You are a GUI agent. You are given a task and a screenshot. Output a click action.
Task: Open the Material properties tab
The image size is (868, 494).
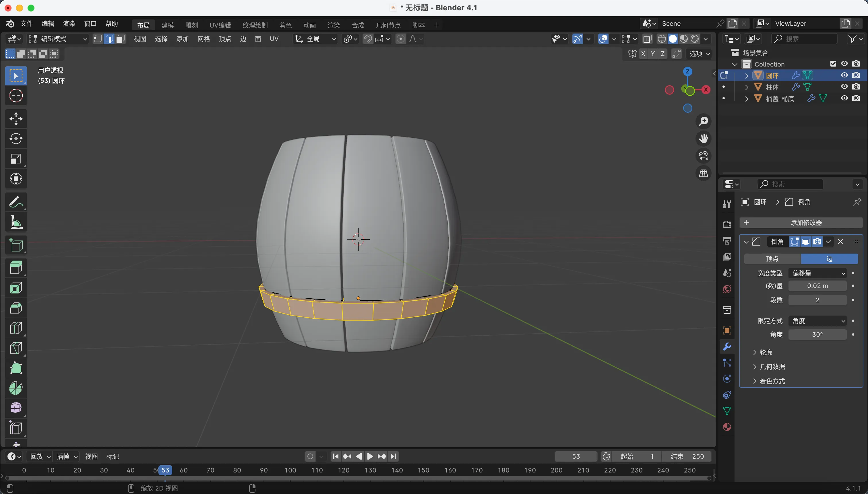point(727,427)
